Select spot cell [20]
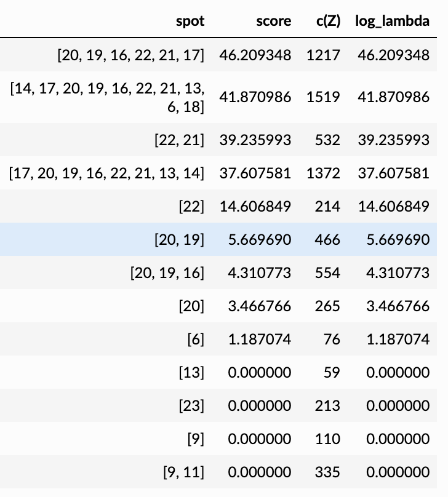 point(191,306)
